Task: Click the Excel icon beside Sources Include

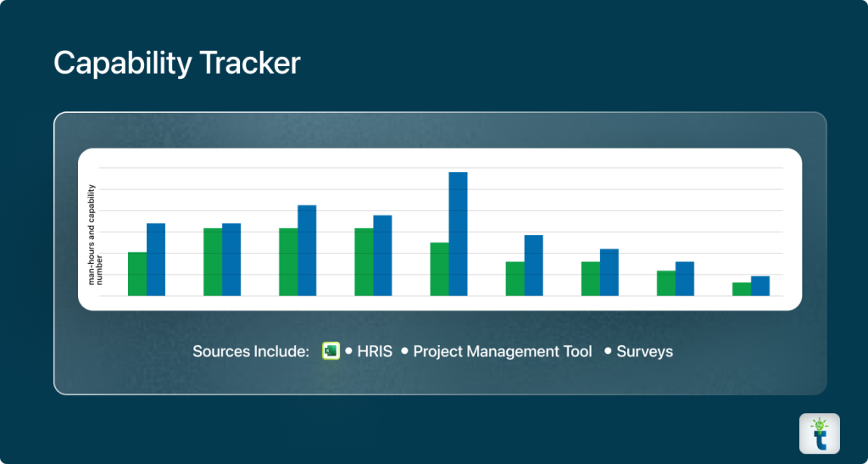Action: point(331,351)
